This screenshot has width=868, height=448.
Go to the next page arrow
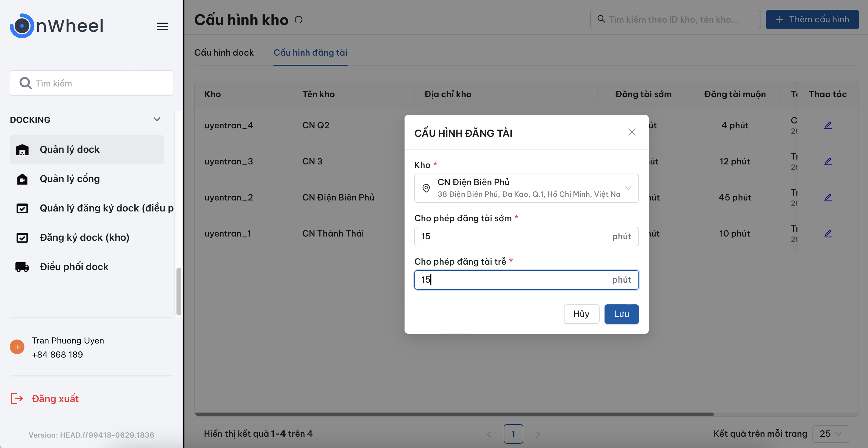point(538,434)
